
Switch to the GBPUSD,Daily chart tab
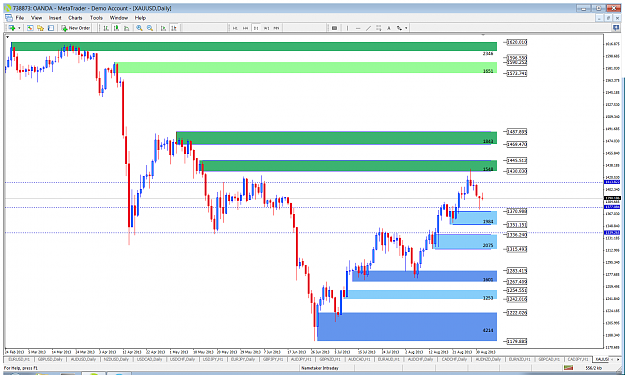pos(51,359)
